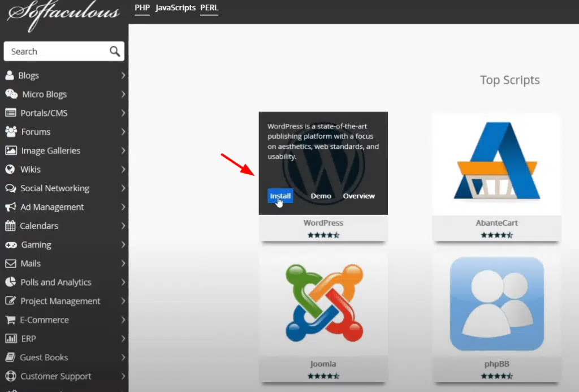Viewport: 579px width, 392px height.
Task: Click the Blogs person icon
Action: (10, 75)
